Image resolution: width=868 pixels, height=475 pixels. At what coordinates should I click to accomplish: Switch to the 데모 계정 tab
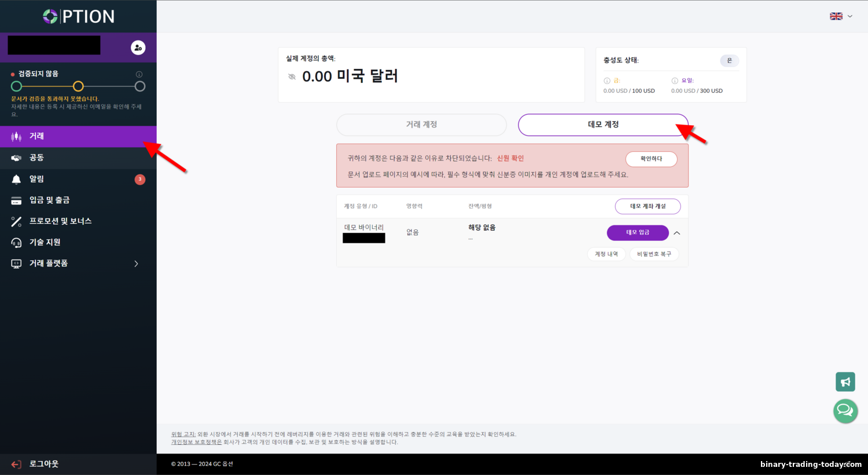click(603, 125)
